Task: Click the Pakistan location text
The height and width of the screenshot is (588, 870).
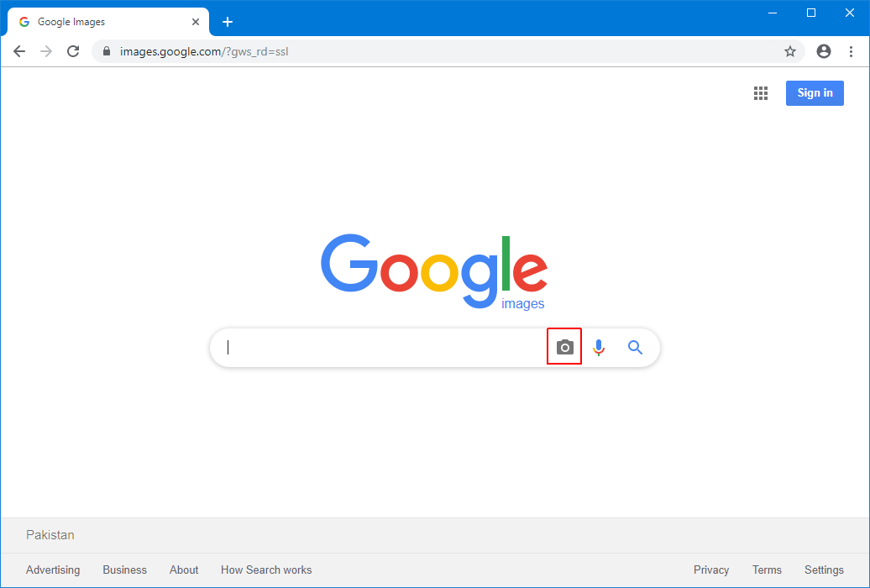Action: click(x=50, y=535)
